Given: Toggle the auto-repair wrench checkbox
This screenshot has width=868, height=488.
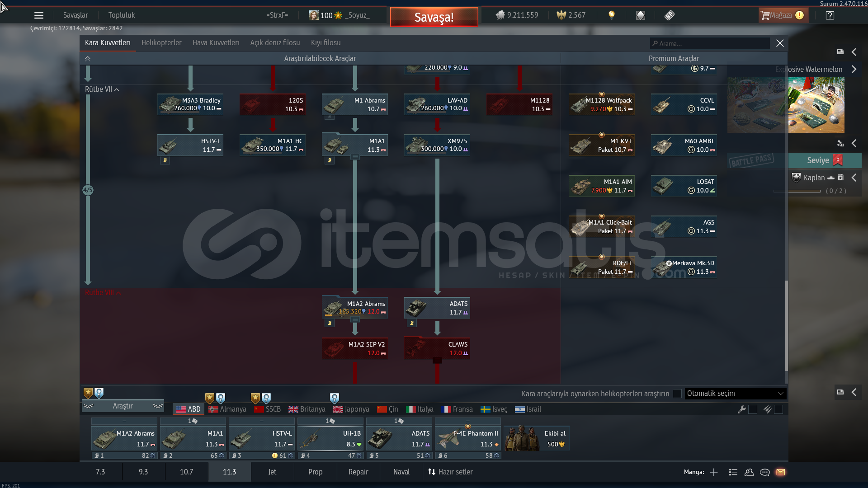Looking at the screenshot, I should point(753,409).
